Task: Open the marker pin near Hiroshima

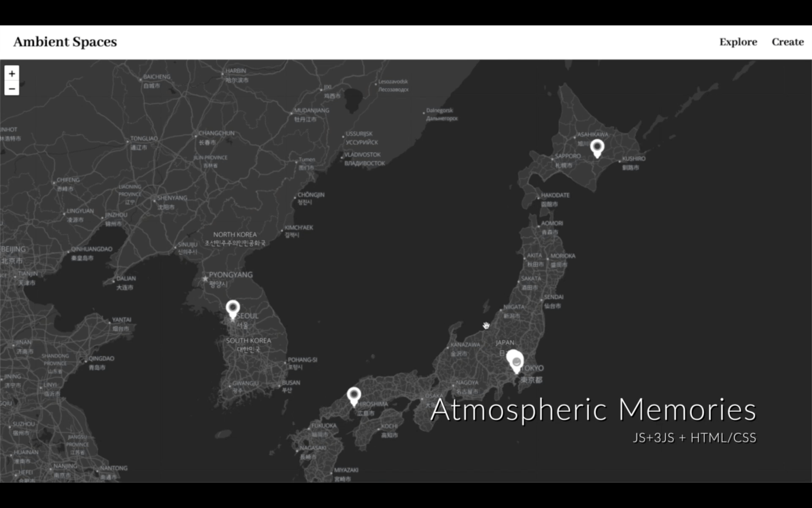Action: click(354, 396)
